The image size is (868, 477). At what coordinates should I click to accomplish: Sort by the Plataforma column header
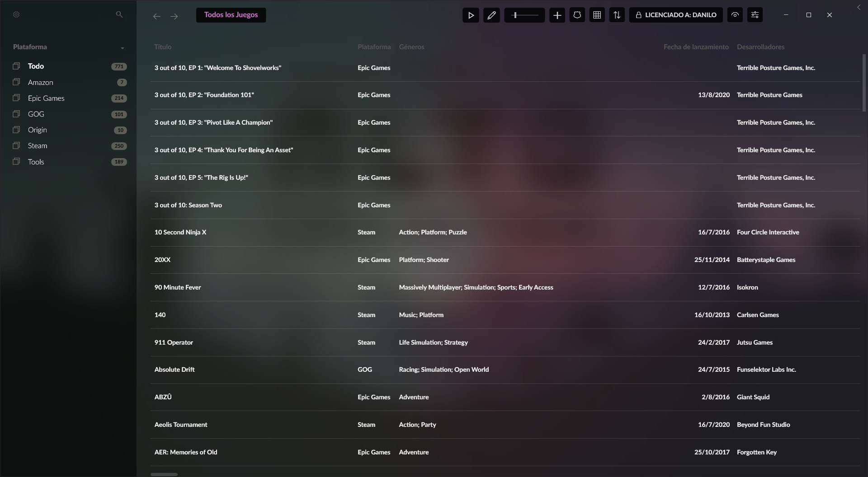374,47
